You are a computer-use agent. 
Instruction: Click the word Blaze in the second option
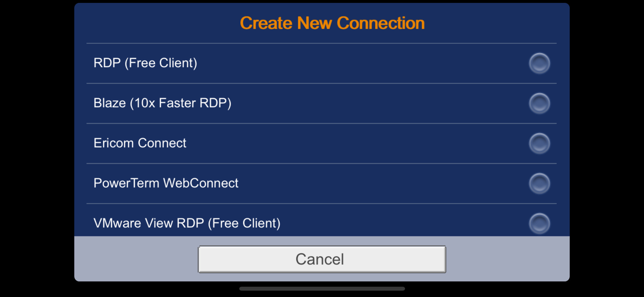click(x=109, y=103)
